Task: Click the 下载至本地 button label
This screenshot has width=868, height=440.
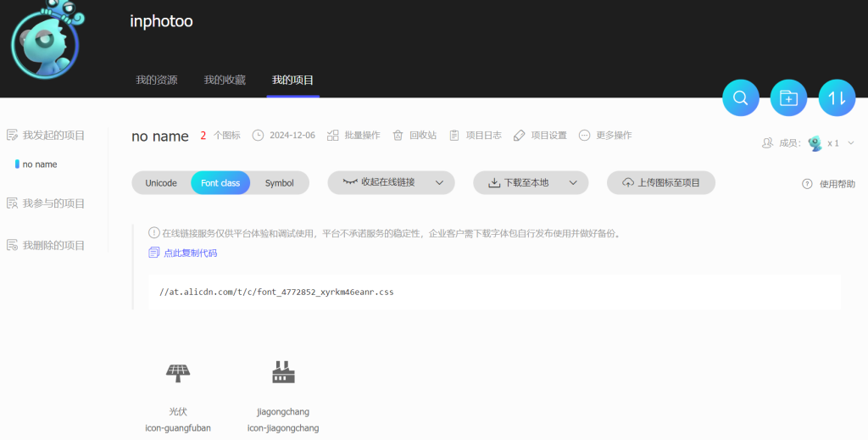Action: (526, 182)
